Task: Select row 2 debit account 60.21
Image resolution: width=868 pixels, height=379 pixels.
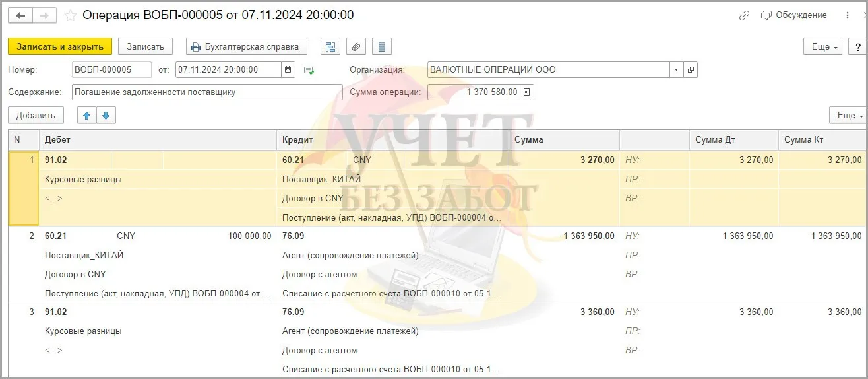Action: tap(56, 236)
